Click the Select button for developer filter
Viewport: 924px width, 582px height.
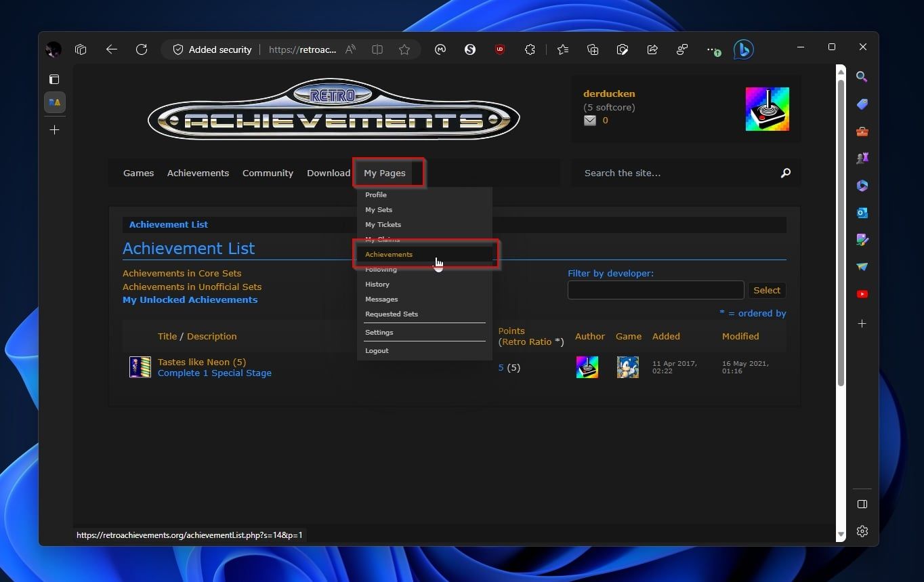pos(767,290)
